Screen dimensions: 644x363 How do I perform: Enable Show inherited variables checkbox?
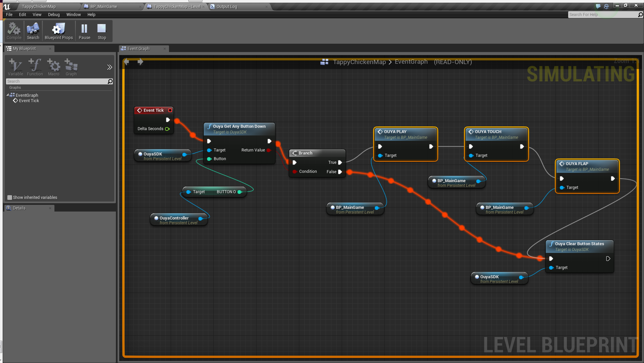(x=10, y=198)
